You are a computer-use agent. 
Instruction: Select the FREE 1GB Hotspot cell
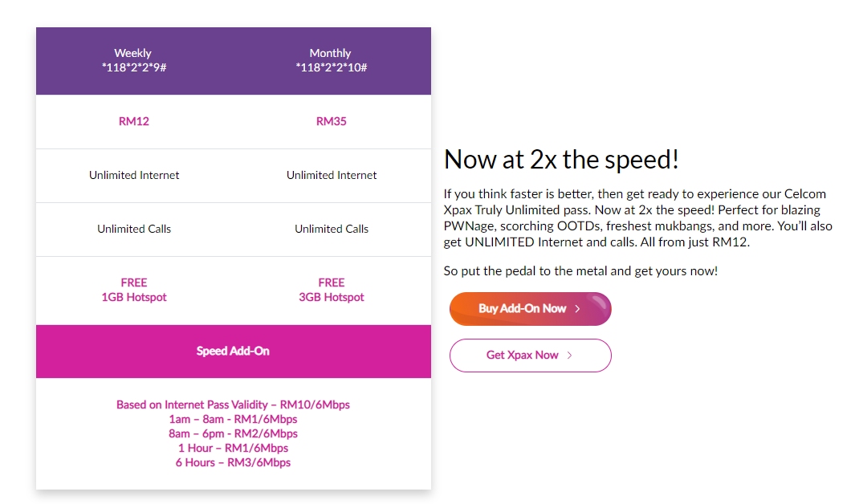(x=134, y=291)
